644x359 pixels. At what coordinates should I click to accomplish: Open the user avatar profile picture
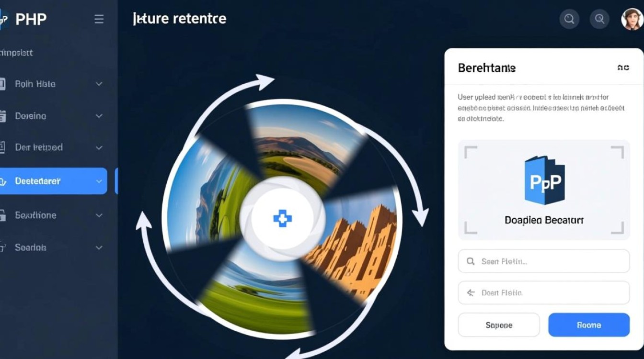point(632,19)
